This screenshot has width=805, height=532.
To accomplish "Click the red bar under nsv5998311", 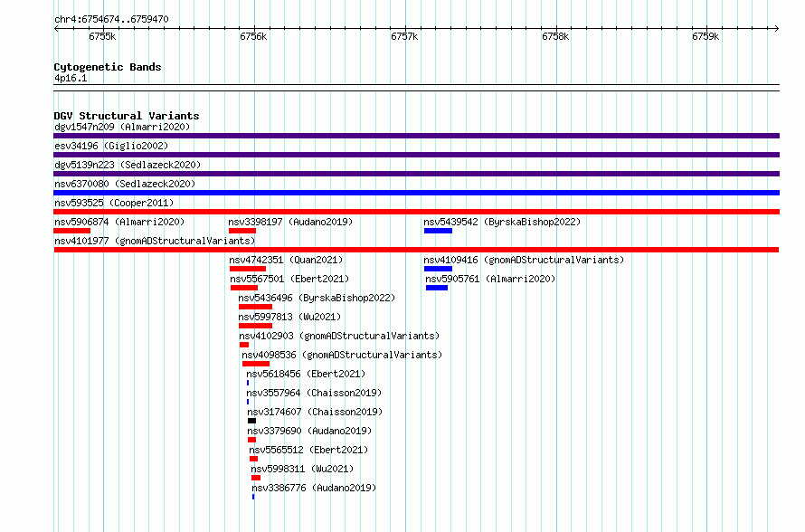I will pyautogui.click(x=256, y=478).
